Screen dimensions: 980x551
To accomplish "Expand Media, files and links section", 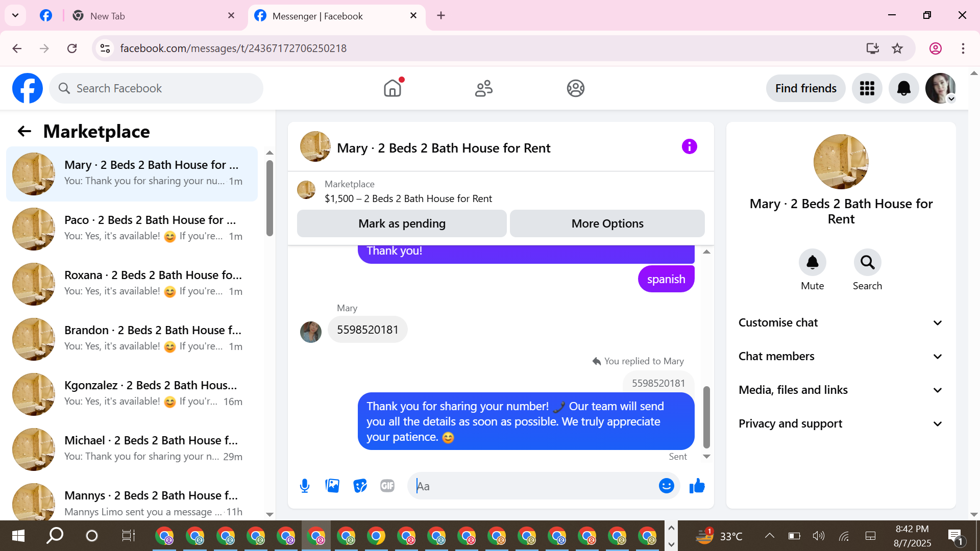I will (841, 390).
